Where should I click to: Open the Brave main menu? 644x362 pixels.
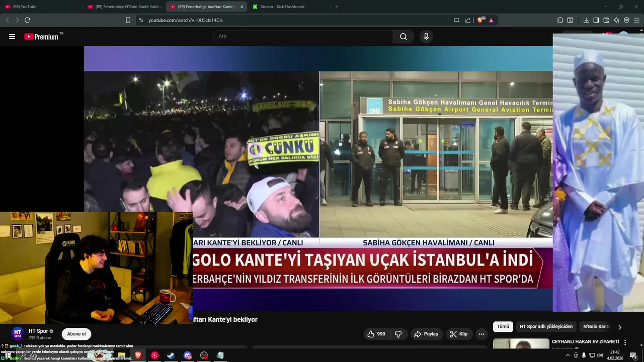[x=637, y=20]
